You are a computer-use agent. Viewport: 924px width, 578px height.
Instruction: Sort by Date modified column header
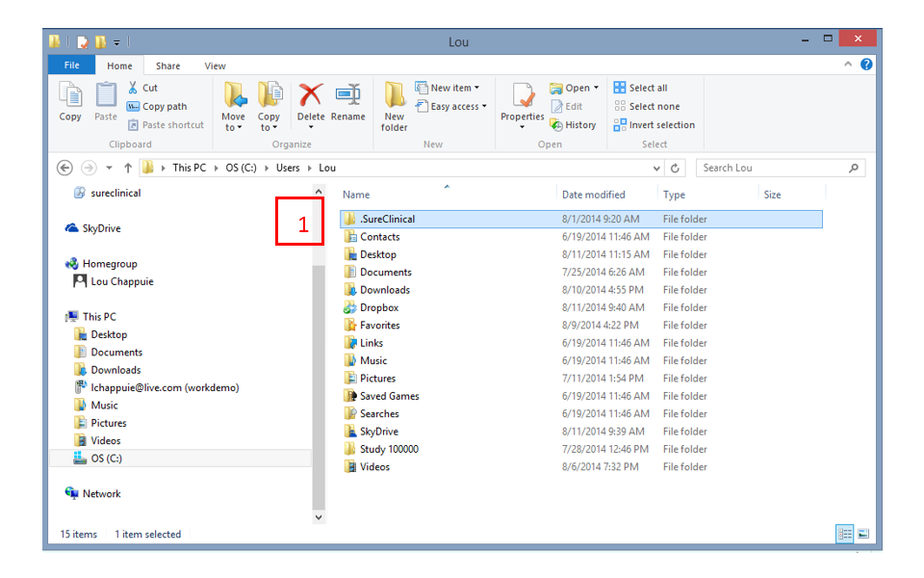pos(594,195)
